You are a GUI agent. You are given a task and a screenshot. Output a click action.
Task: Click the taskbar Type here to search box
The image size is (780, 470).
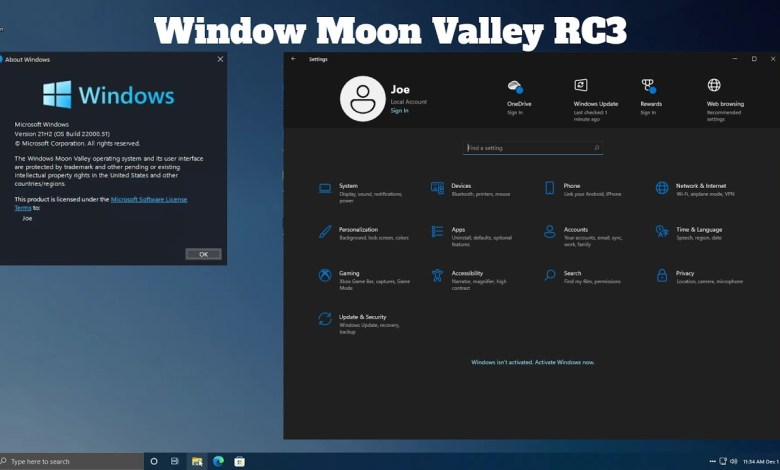tap(72, 462)
